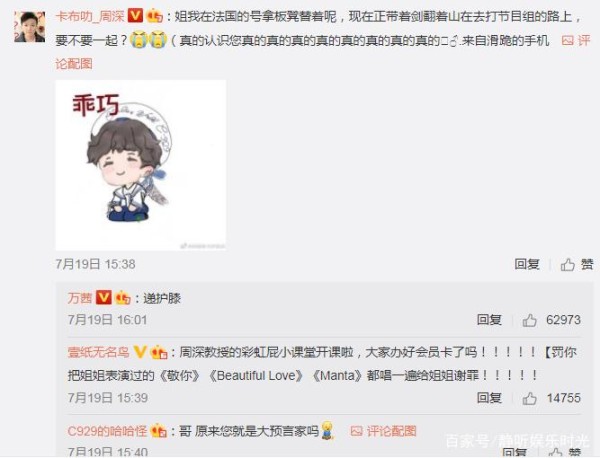Open C929的哈哈怪 user profile link

pos(107,431)
